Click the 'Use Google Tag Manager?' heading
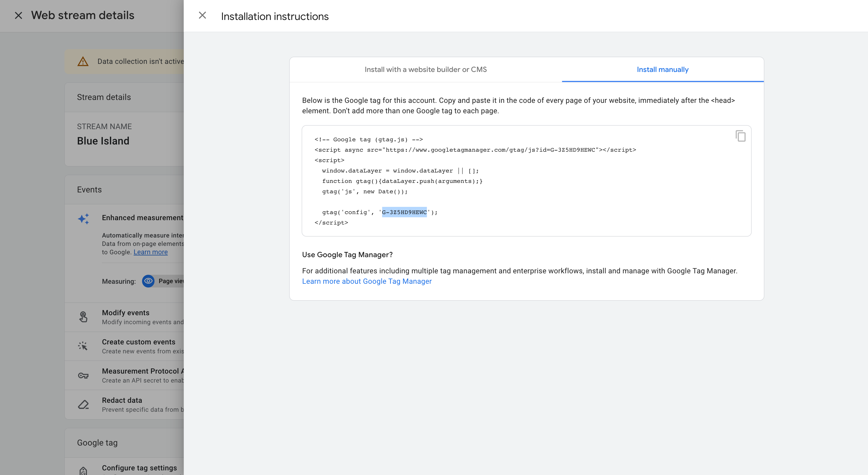The height and width of the screenshot is (475, 868). click(x=347, y=255)
